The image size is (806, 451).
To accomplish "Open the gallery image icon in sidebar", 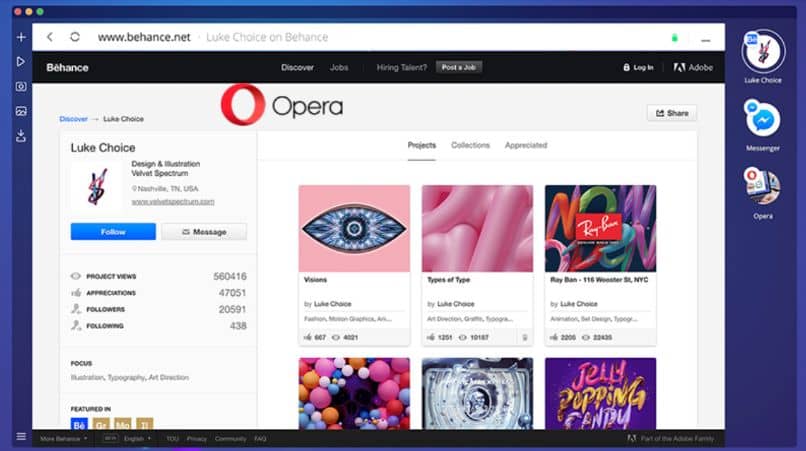I will (x=21, y=111).
